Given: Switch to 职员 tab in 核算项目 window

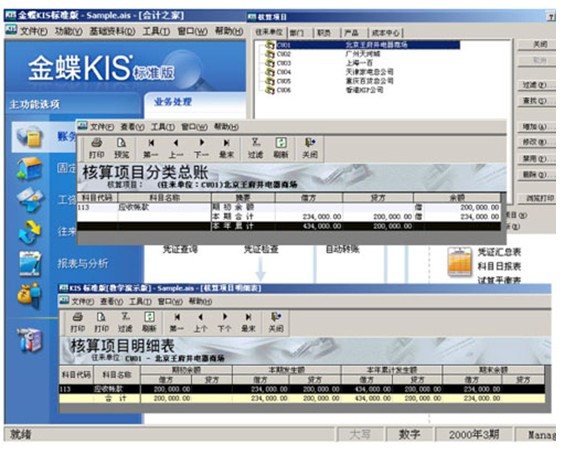Looking at the screenshot, I should click(324, 33).
